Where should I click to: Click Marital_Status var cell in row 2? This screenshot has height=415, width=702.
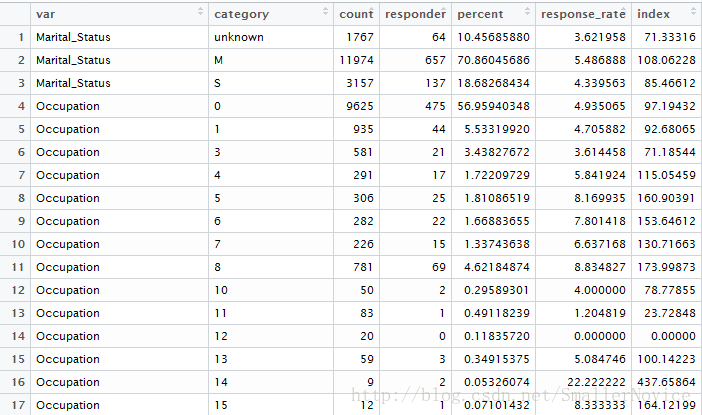click(x=73, y=60)
